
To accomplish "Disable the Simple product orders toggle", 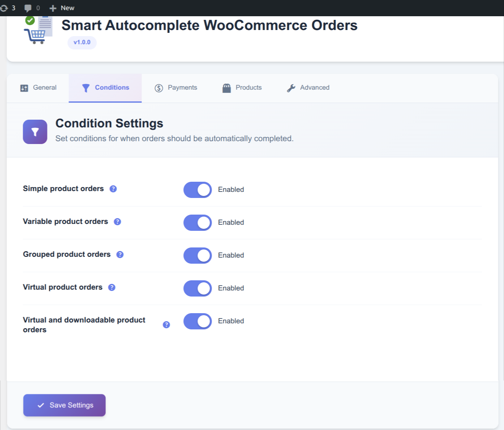I will (197, 190).
